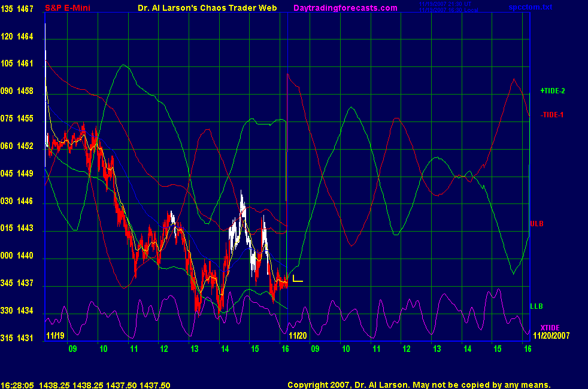Click the XTIDE legend label
Image resolution: width=588 pixels, height=389 pixels.
[x=550, y=327]
